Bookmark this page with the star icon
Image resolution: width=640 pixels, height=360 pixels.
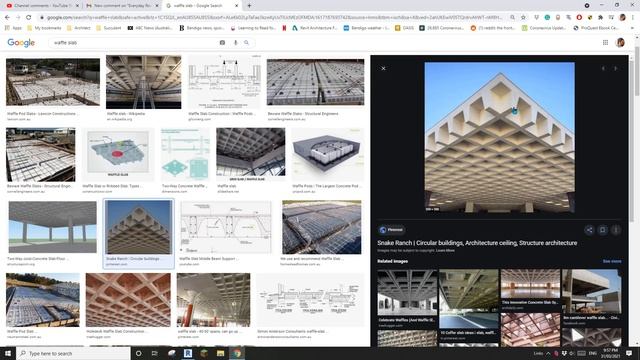[523, 17]
